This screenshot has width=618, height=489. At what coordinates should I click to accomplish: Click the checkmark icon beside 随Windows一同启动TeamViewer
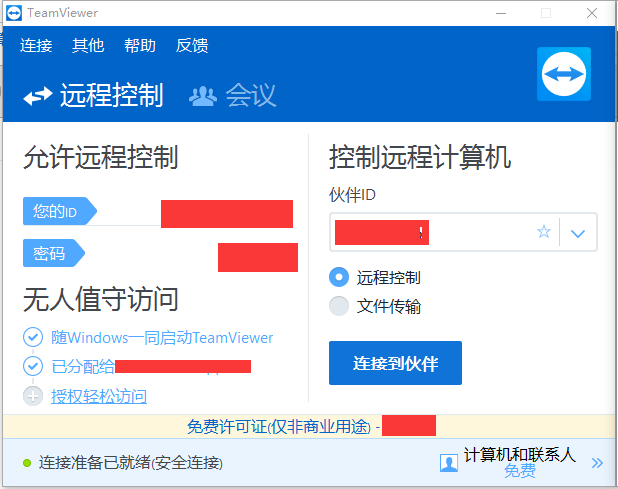[x=33, y=337]
